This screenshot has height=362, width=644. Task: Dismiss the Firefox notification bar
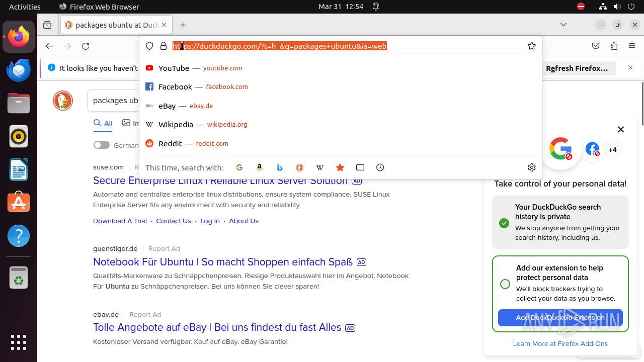630,67
